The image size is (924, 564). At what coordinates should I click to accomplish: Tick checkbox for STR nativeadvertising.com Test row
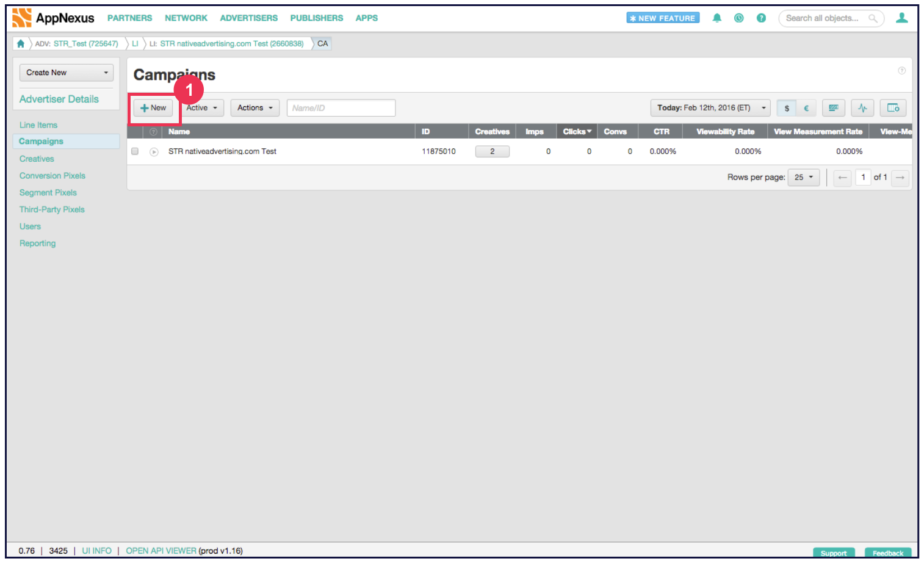(x=135, y=151)
